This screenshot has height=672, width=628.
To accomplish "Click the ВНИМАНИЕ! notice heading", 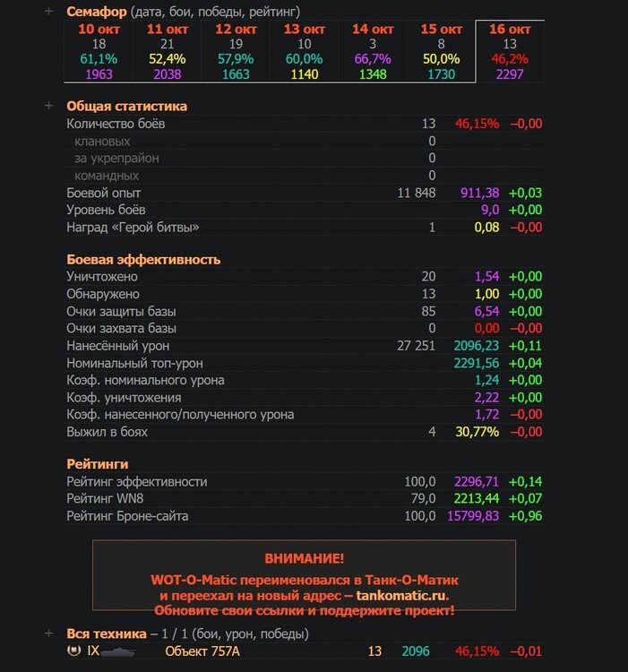I will (x=305, y=558).
